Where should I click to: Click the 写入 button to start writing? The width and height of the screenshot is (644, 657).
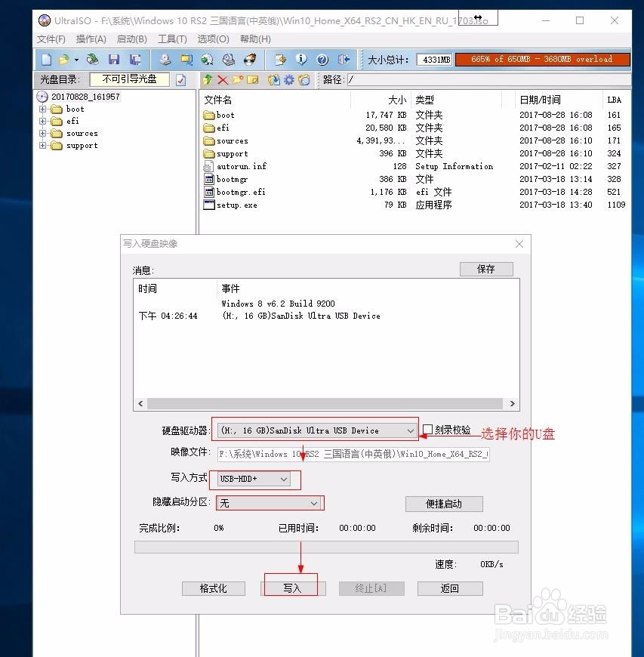(292, 588)
